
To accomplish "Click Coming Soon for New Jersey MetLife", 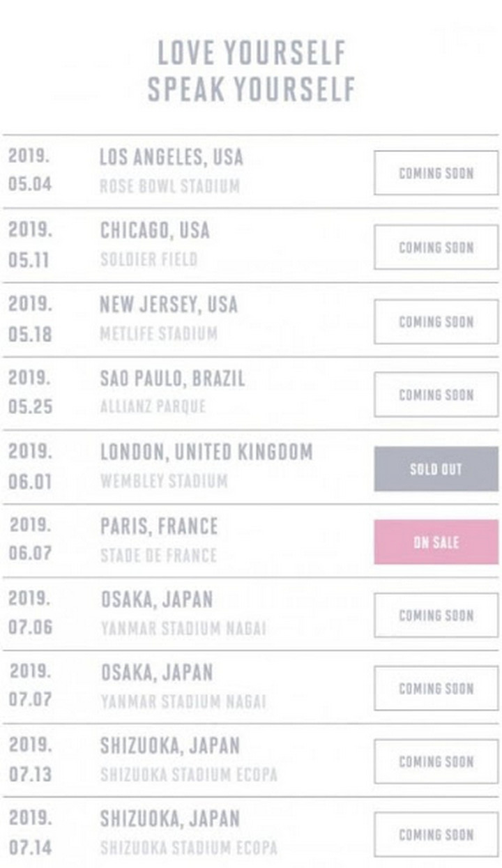I will (x=436, y=321).
